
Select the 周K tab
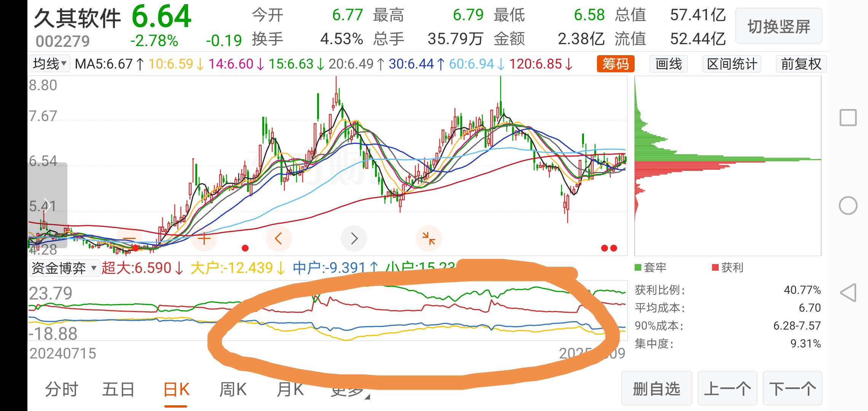233,389
